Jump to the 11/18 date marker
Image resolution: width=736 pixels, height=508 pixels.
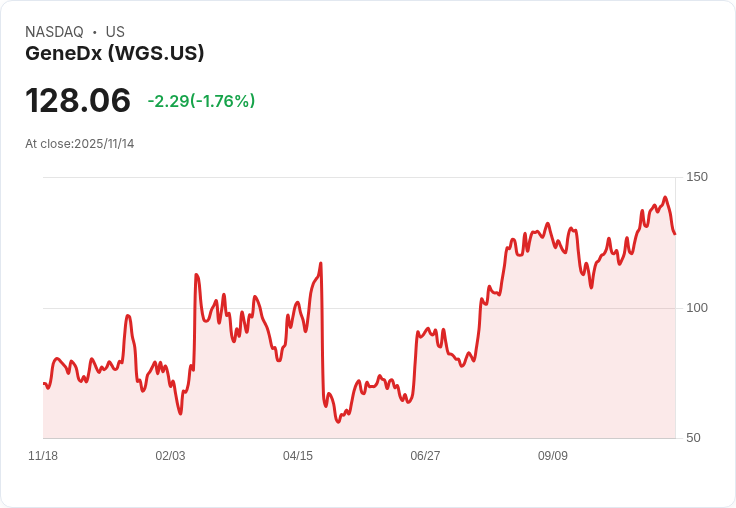(43, 456)
